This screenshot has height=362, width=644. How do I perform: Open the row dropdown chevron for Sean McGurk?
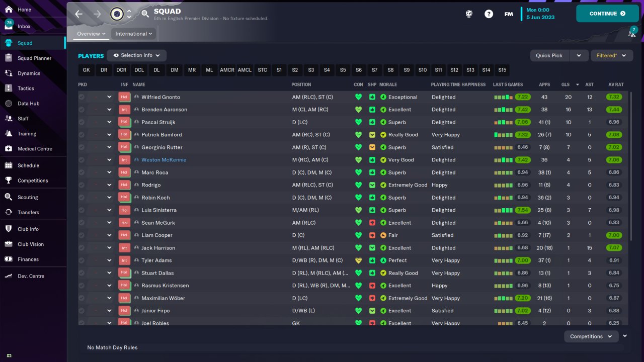[109, 223]
